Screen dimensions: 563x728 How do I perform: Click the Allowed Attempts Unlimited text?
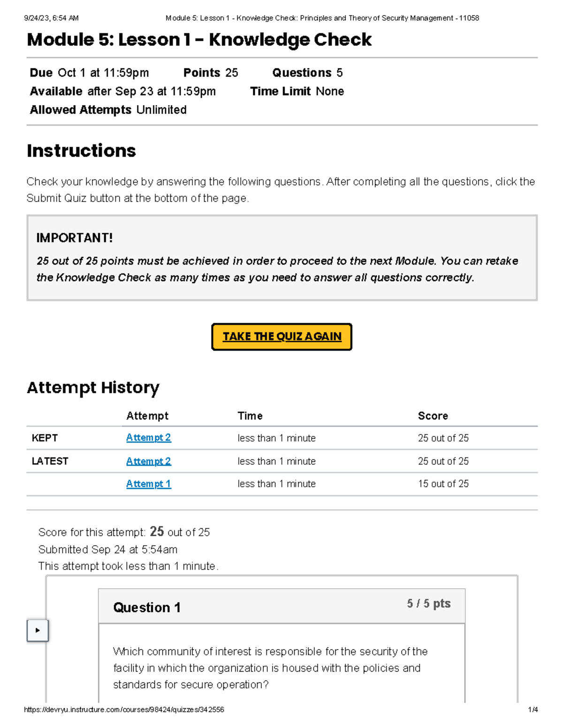click(x=108, y=110)
